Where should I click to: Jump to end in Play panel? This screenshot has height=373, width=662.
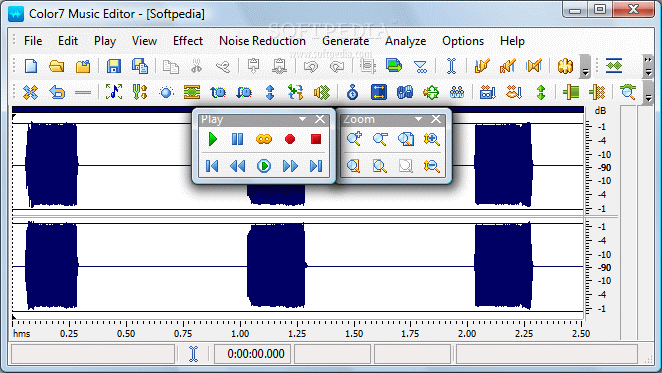[x=316, y=166]
